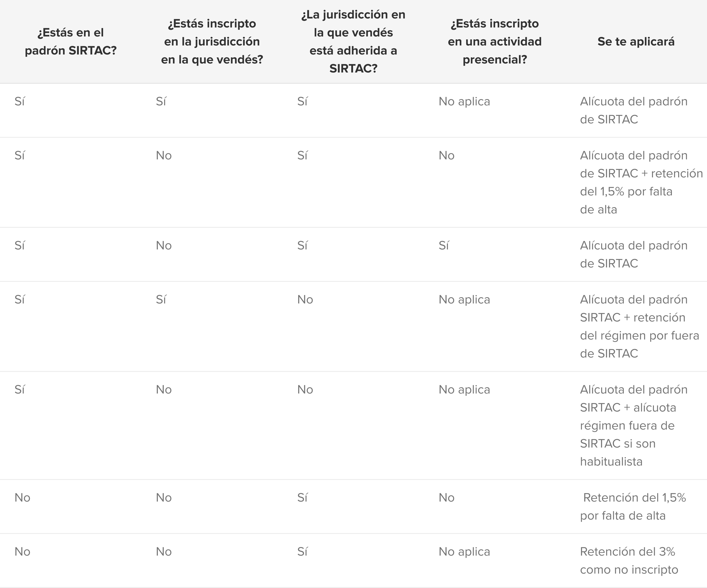Click the 'SIRTAC si son habitualista' result cell
This screenshot has width=707, height=588.
(x=634, y=425)
